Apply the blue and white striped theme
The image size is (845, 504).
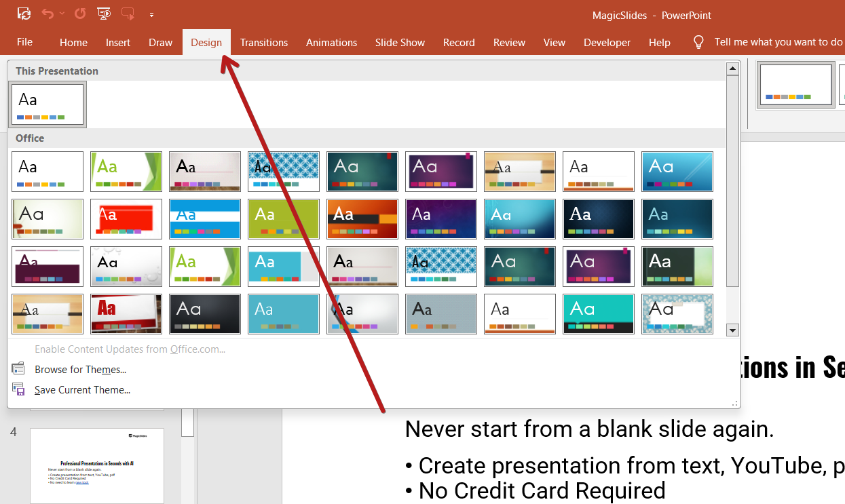point(205,219)
